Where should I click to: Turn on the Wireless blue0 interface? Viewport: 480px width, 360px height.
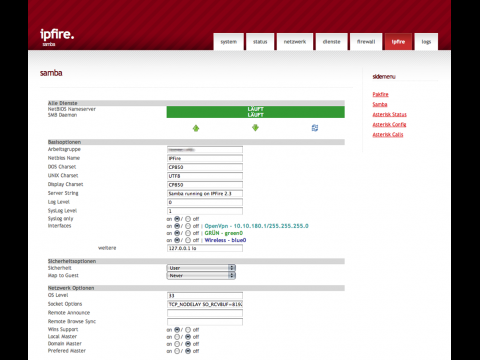[x=177, y=240]
